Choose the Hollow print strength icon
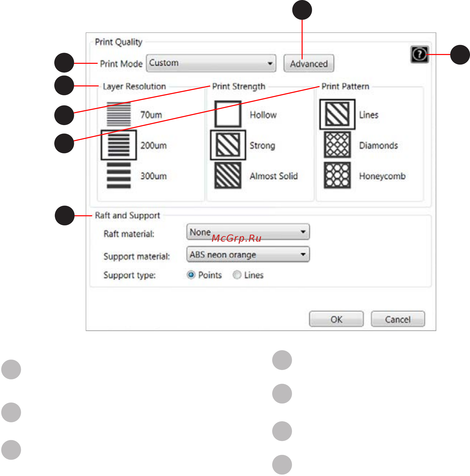This screenshot has height=476, width=470. pos(228,114)
